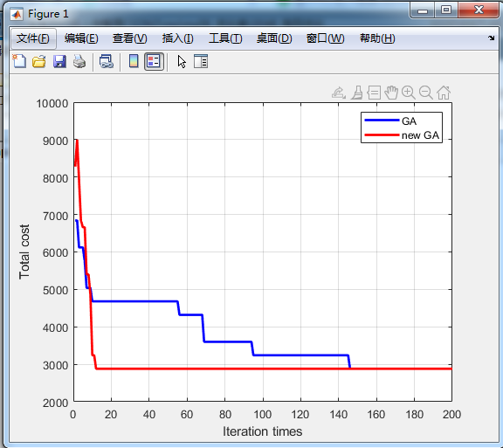The width and height of the screenshot is (503, 448).
Task: Click the Link Plot icon
Action: (x=107, y=61)
